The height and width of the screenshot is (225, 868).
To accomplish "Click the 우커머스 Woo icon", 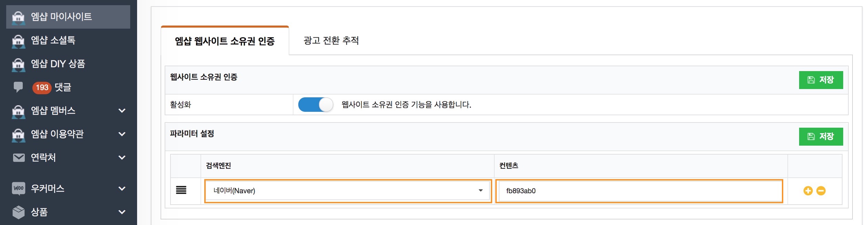I will click(19, 188).
